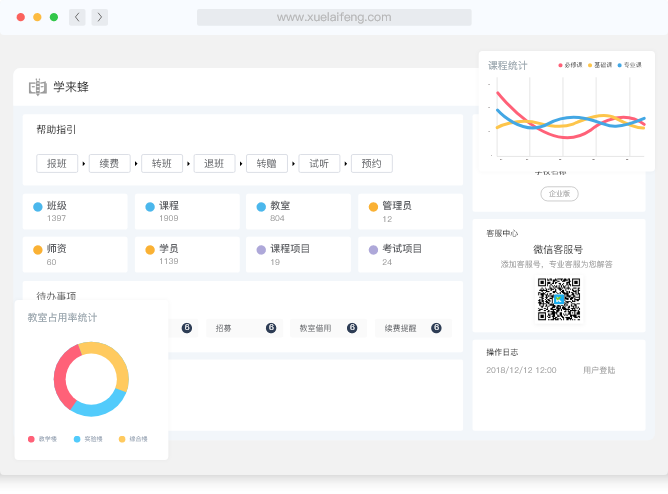Click the 学来锋 book logo icon
The width and height of the screenshot is (668, 494).
[x=37, y=87]
